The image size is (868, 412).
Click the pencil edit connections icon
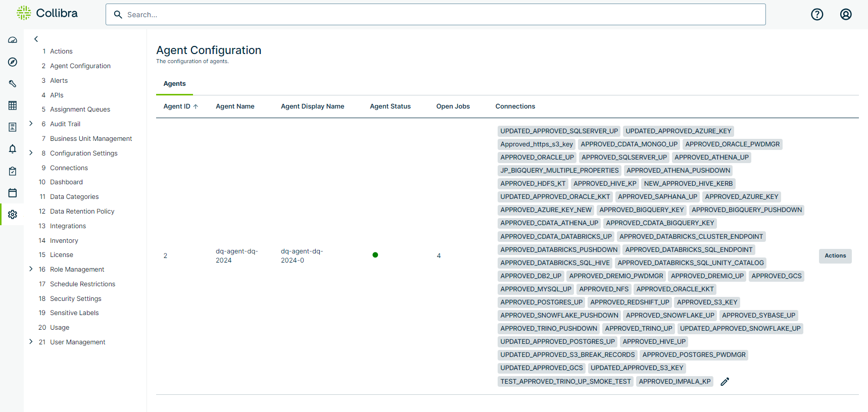[x=725, y=382]
